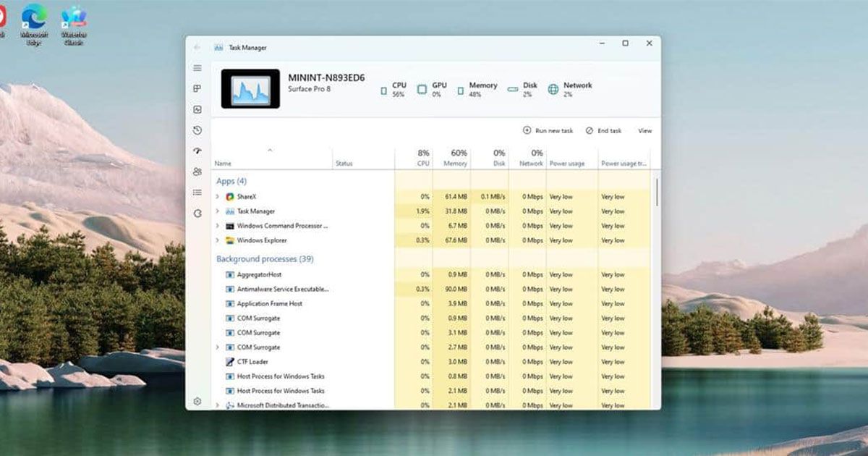Toggle the navigation pane with the hamburger menu

click(197, 67)
